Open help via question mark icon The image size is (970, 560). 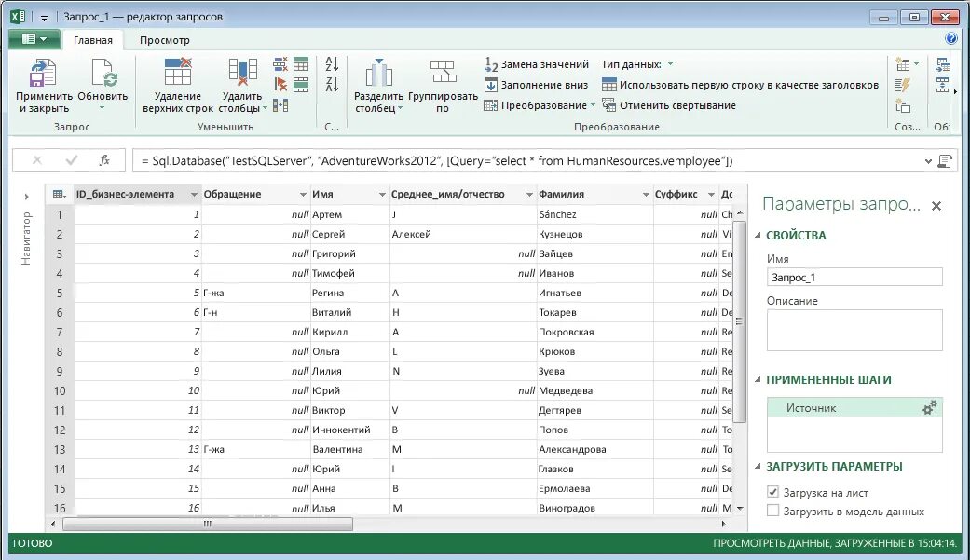951,38
